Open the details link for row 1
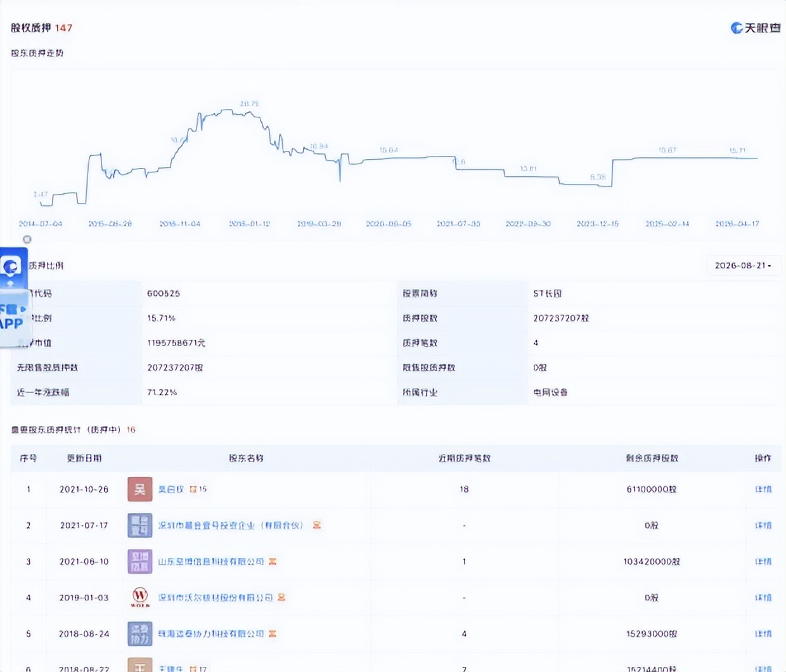 tap(763, 489)
